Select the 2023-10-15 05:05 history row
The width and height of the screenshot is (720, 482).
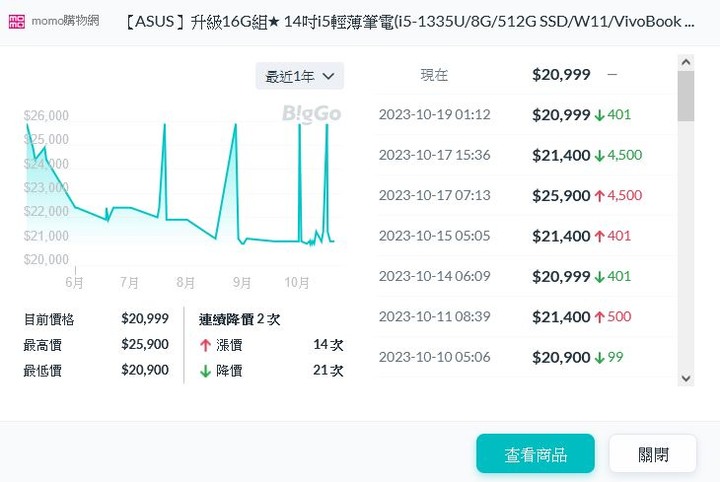coord(526,236)
